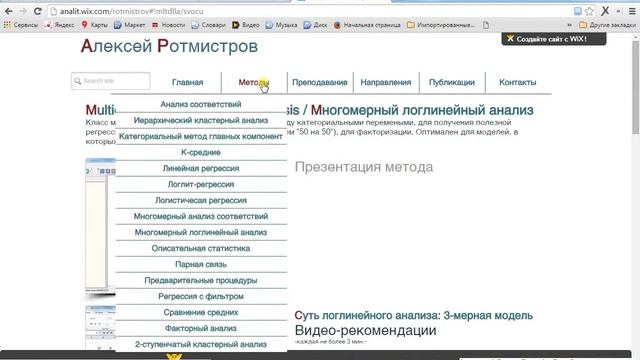Open the Новости bookmark
Image resolution: width=640 pixels, height=360 pixels.
point(168,25)
